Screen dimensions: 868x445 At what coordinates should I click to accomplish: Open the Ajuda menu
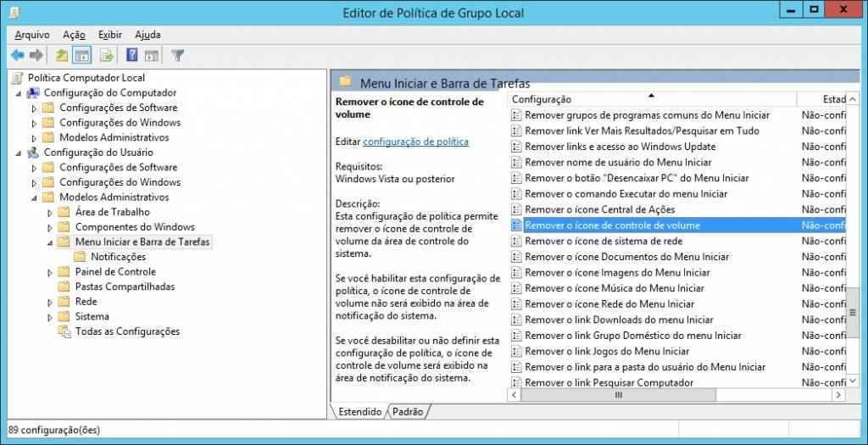click(147, 34)
